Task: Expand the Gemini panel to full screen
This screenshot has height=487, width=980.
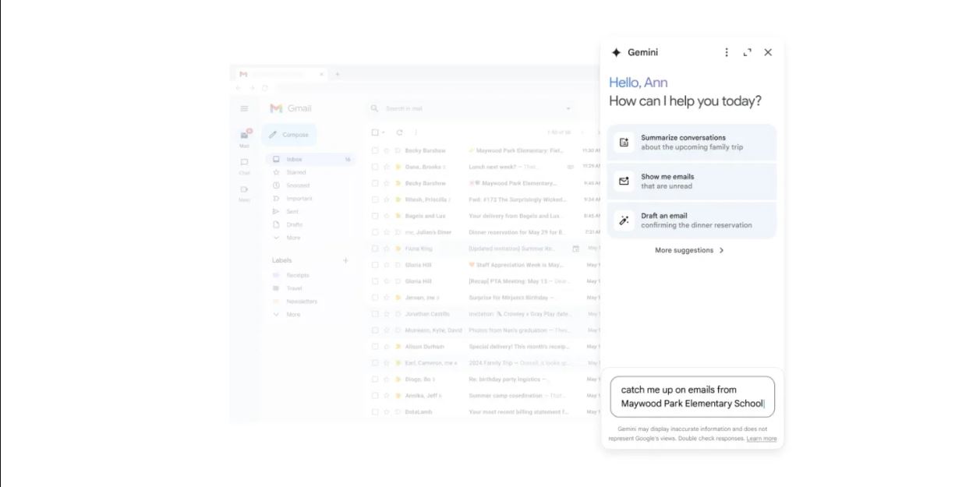Action: click(x=747, y=52)
